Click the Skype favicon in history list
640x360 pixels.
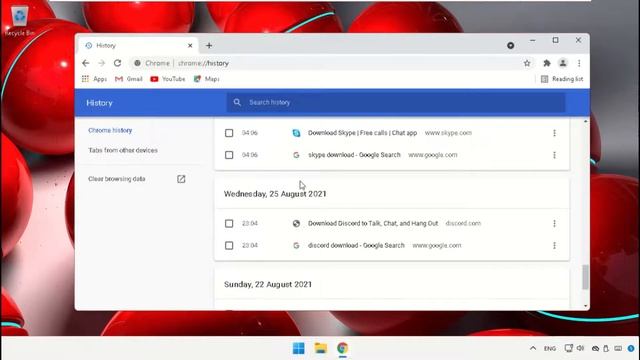[x=296, y=133]
